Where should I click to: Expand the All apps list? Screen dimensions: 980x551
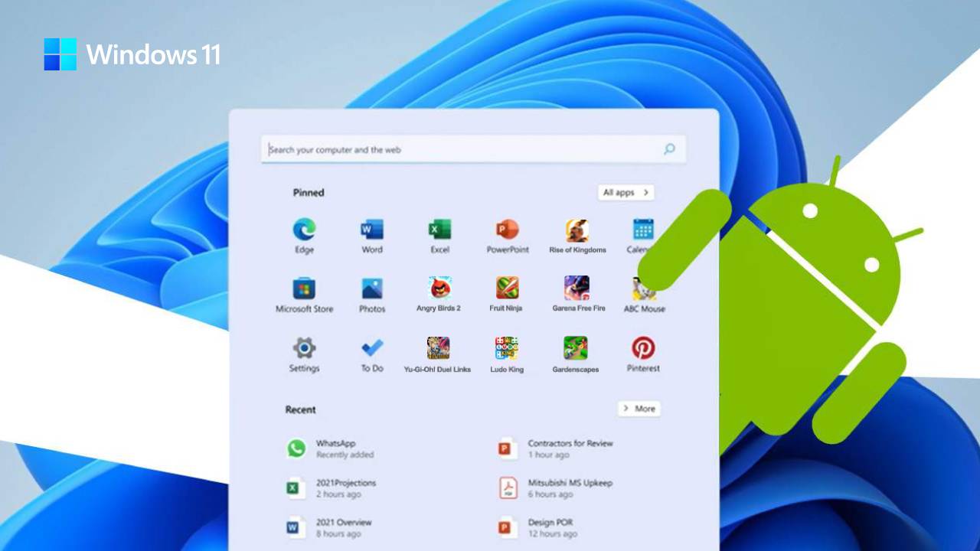coord(626,193)
